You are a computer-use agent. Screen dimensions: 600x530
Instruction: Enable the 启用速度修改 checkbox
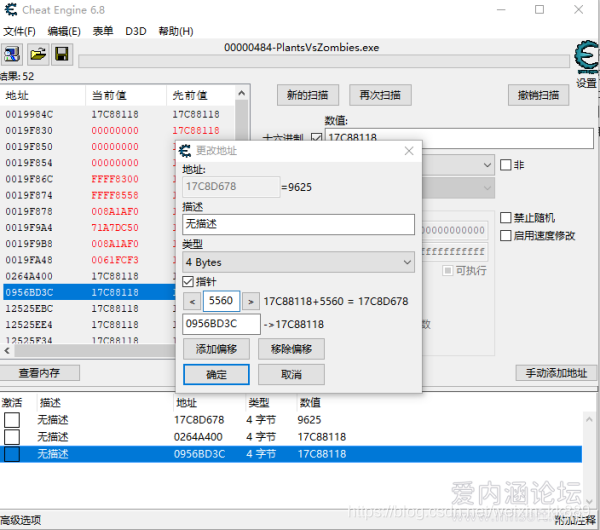pos(506,236)
